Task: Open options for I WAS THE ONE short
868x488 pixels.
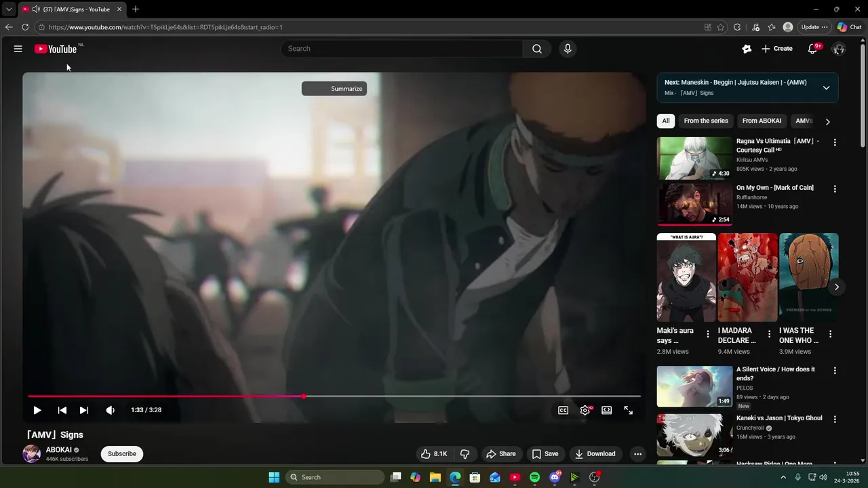Action: click(830, 334)
